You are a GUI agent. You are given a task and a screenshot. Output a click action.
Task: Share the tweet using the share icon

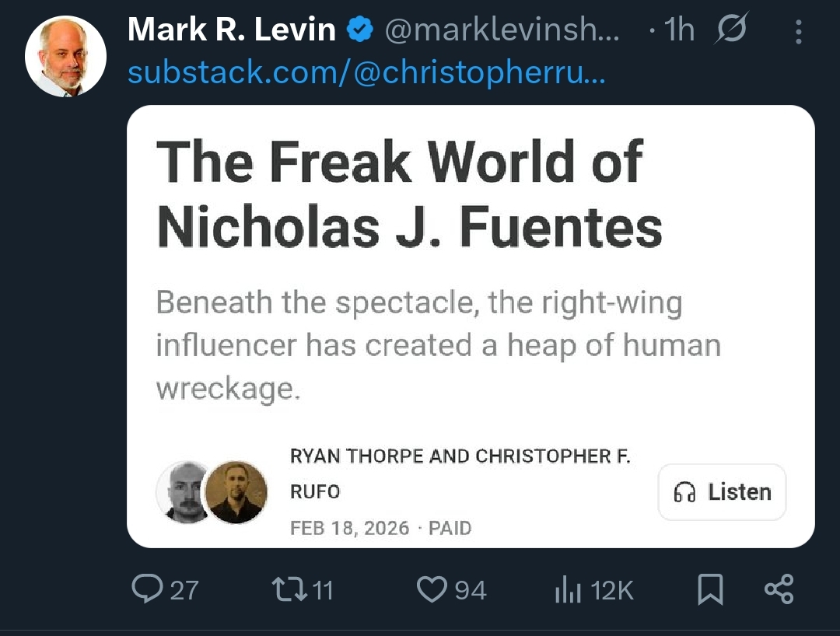[779, 589]
